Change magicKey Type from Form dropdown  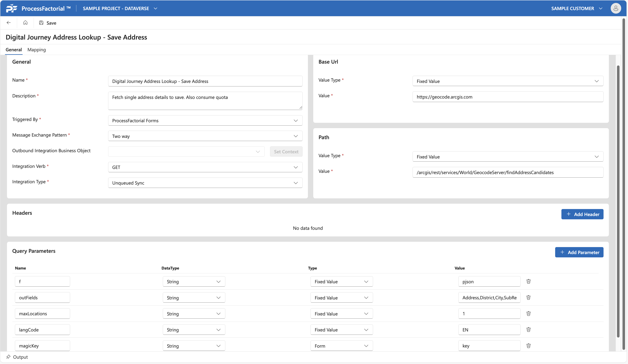(341, 346)
